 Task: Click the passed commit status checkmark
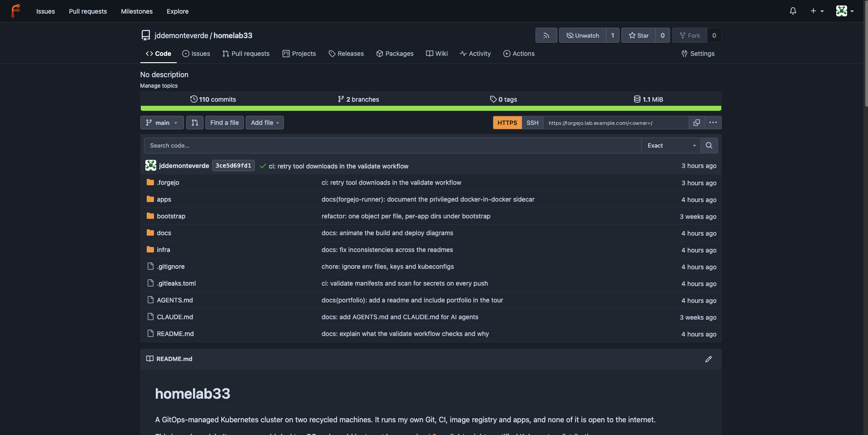click(263, 166)
